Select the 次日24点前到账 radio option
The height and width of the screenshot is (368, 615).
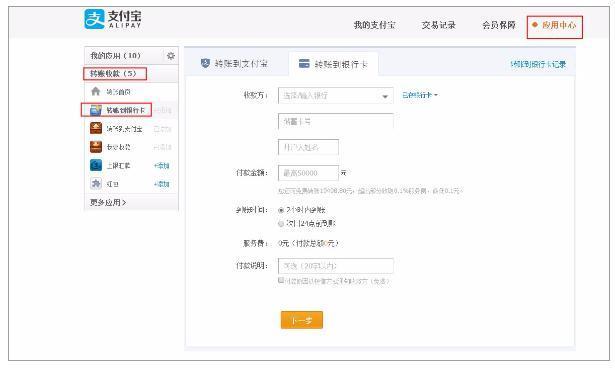(281, 224)
